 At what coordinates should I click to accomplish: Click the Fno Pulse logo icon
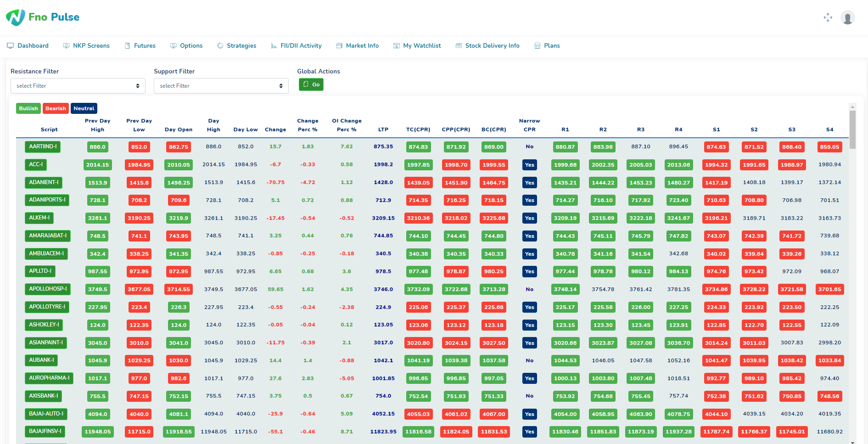16,17
